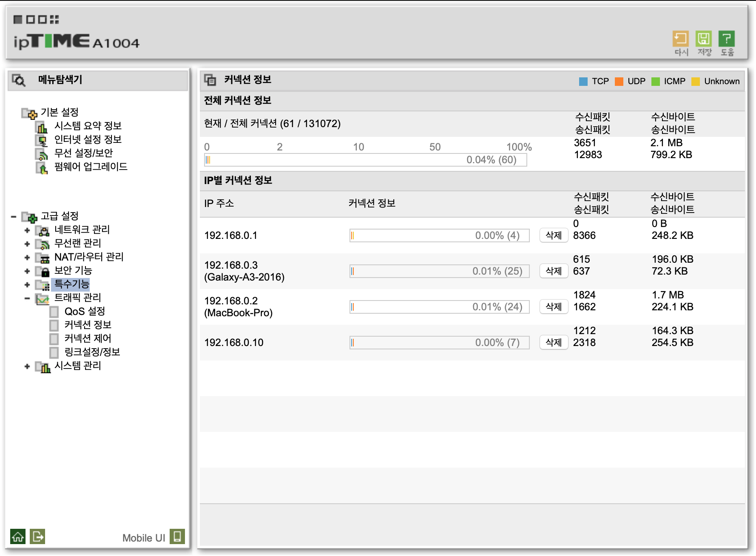The height and width of the screenshot is (556, 756).
Task: Switch to Mobile UI phone icon
Action: (x=177, y=536)
